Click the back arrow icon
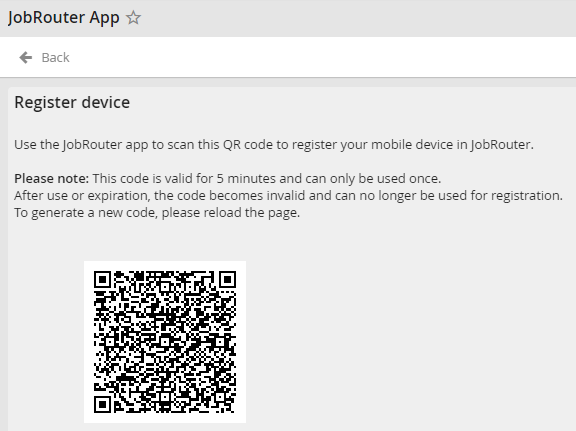The width and height of the screenshot is (576, 431). click(x=26, y=57)
